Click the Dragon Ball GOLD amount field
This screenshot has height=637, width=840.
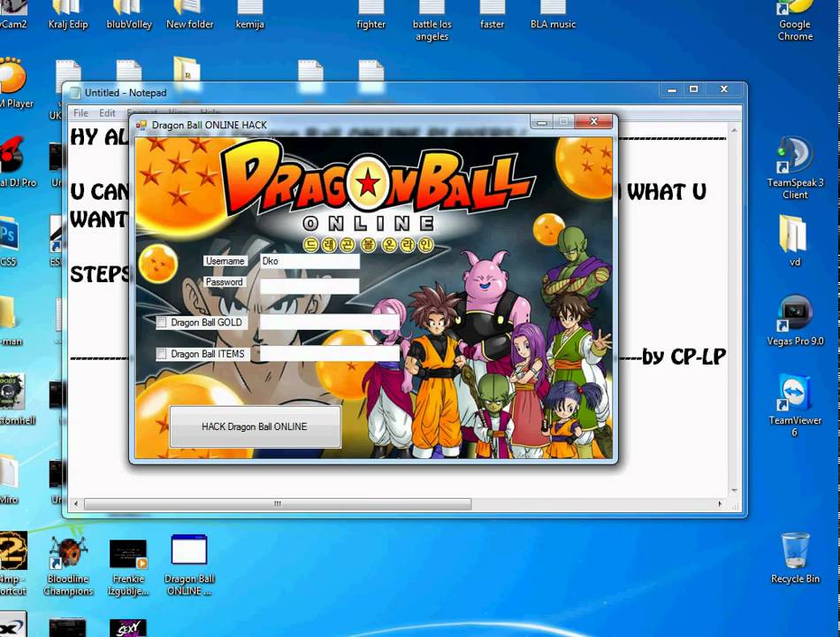coord(330,322)
